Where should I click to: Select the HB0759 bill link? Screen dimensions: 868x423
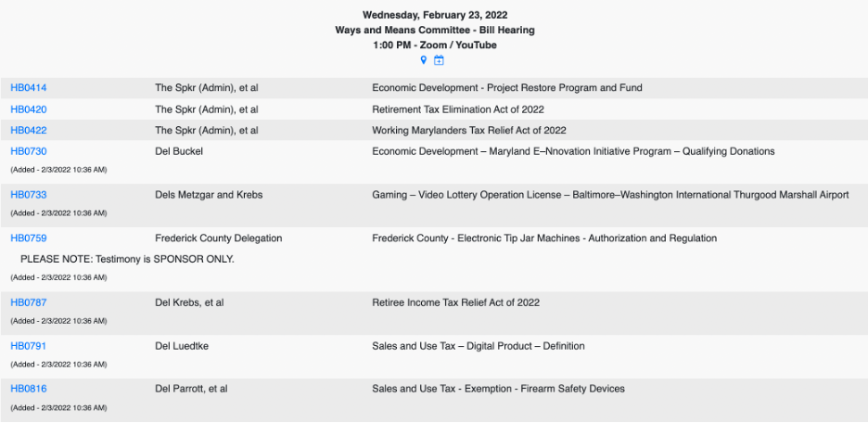(x=29, y=238)
